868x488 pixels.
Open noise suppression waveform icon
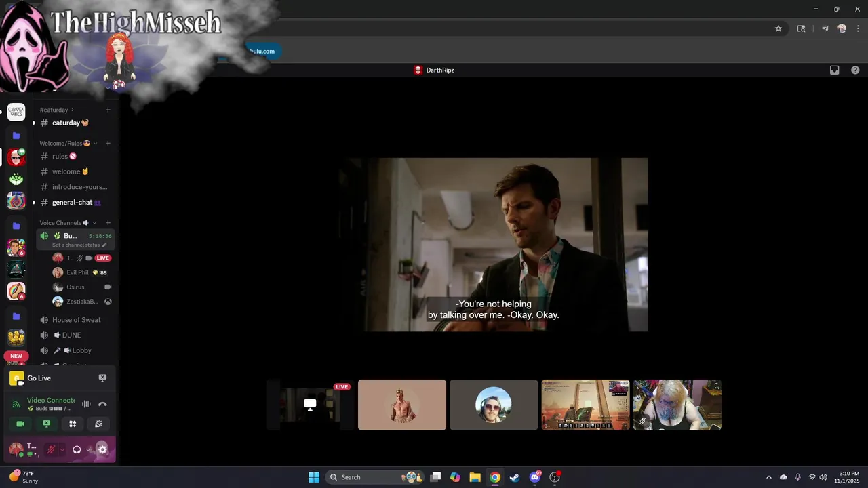click(86, 404)
